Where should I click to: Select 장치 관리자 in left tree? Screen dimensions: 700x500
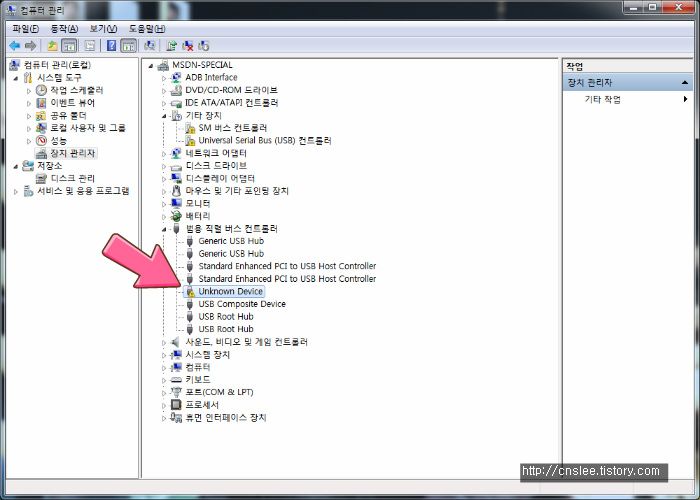tap(72, 153)
